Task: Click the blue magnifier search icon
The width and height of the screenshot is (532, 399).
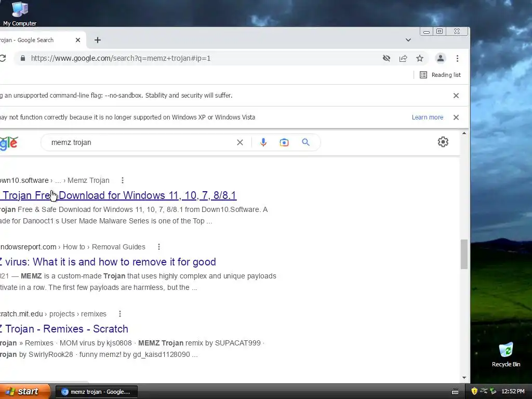Action: pyautogui.click(x=305, y=142)
